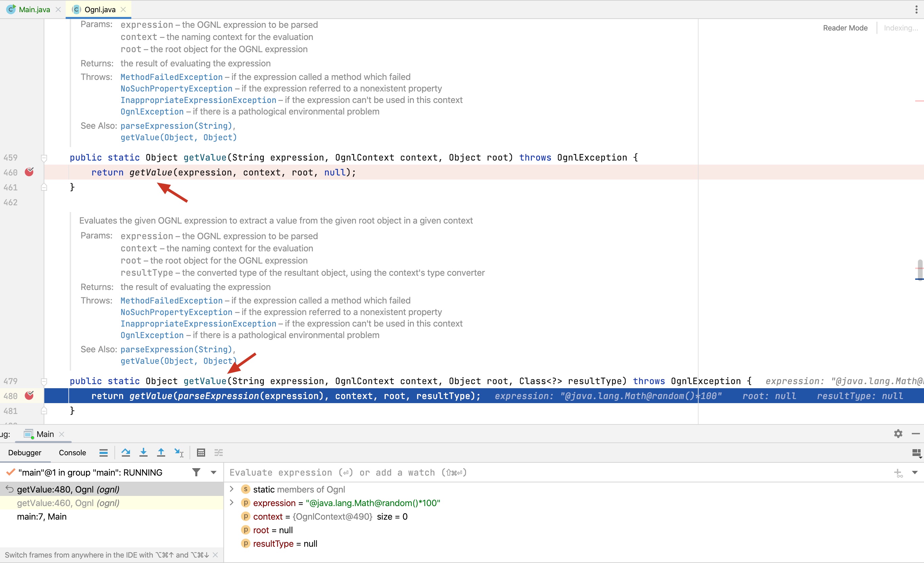
Task: Open NoSuchPropertyException link in lower Javadoc
Action: point(176,312)
